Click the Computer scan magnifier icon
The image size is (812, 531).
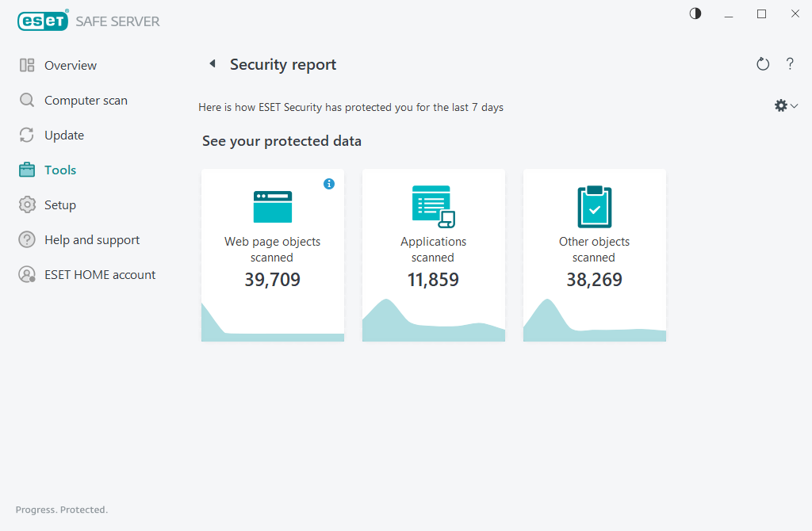[x=27, y=100]
